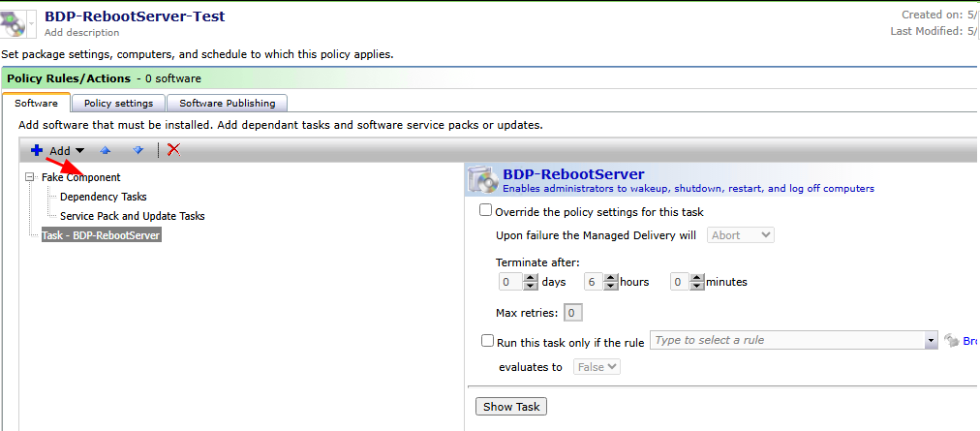Open the dropdown arrow beside the policy icon
Screen dimensions: 980x431
[31, 24]
